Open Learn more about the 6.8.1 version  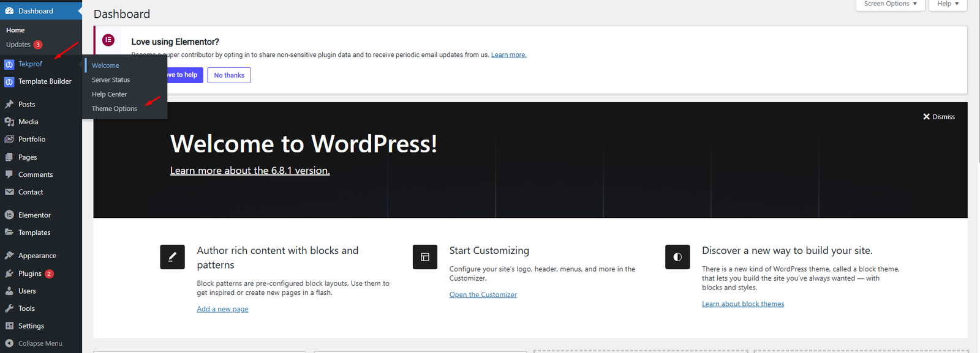pos(250,171)
